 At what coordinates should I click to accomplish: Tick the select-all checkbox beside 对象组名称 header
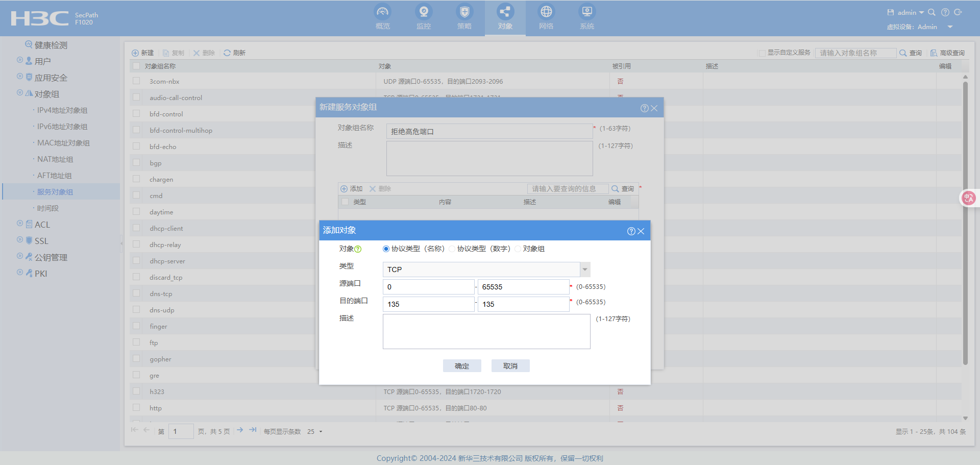136,66
